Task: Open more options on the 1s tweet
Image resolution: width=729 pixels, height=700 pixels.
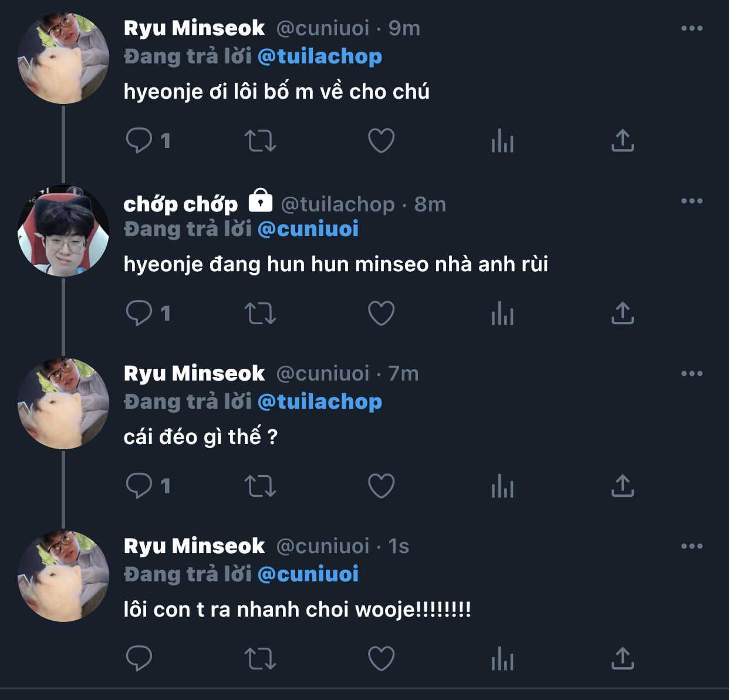Action: coord(691,546)
